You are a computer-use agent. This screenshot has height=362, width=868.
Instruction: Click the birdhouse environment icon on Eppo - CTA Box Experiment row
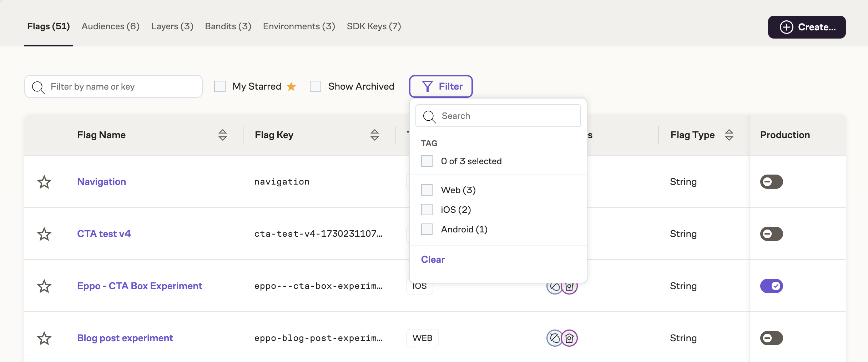[569, 286]
